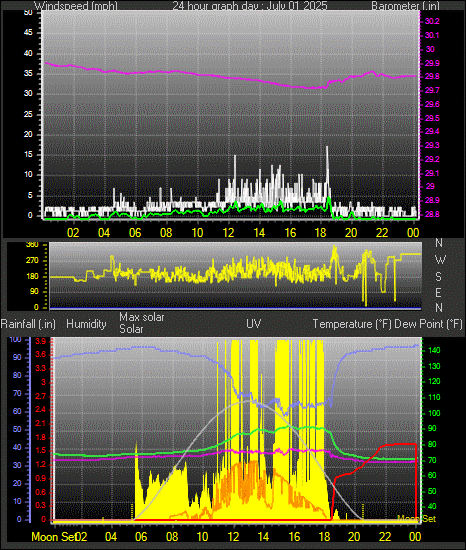Screen dimensions: 466x550
Task: Click hour 20 under the solar graph
Action: tap(354, 537)
